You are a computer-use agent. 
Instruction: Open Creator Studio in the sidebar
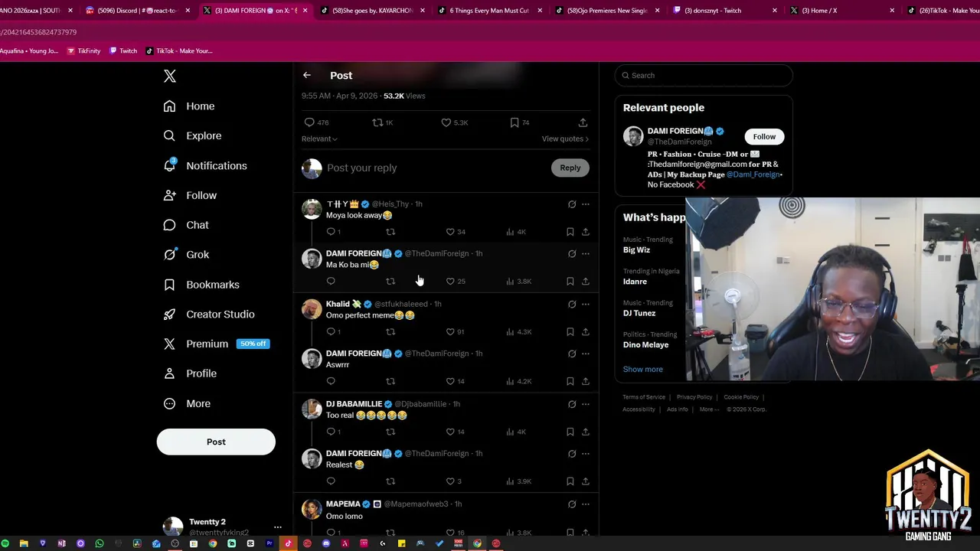pyautogui.click(x=209, y=314)
